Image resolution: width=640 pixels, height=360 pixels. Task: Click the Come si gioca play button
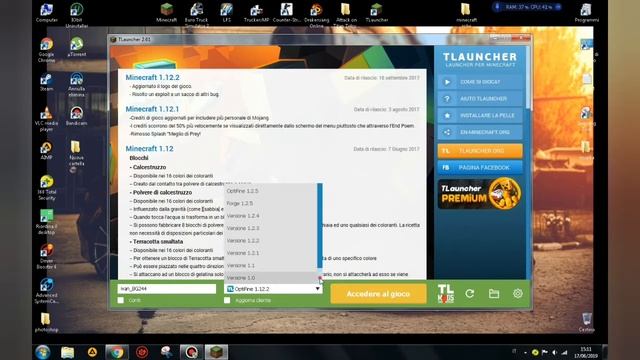[x=480, y=82]
